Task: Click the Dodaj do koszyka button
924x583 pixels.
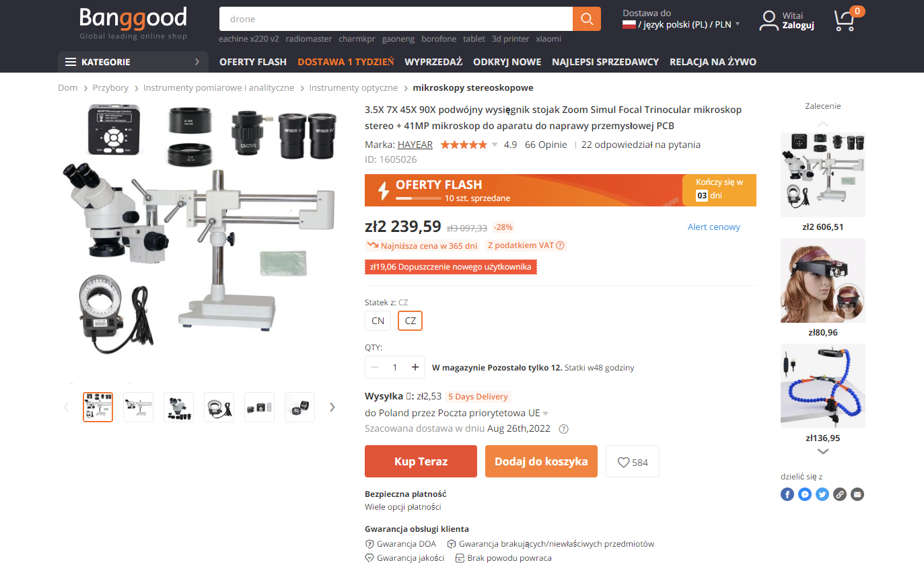Action: (x=541, y=461)
